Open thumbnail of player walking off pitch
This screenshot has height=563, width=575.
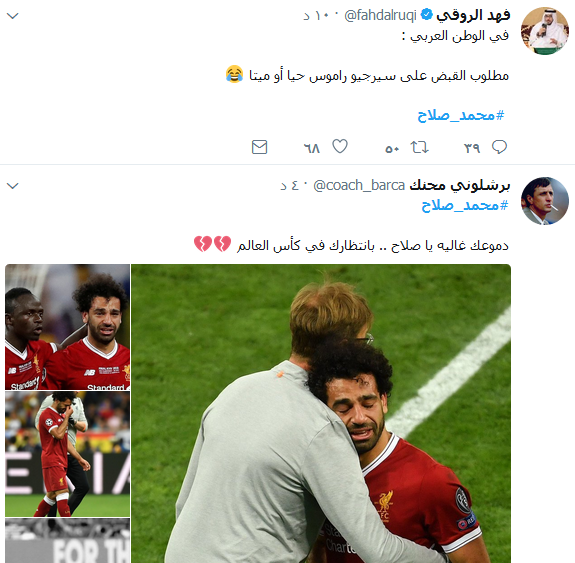pos(67,454)
